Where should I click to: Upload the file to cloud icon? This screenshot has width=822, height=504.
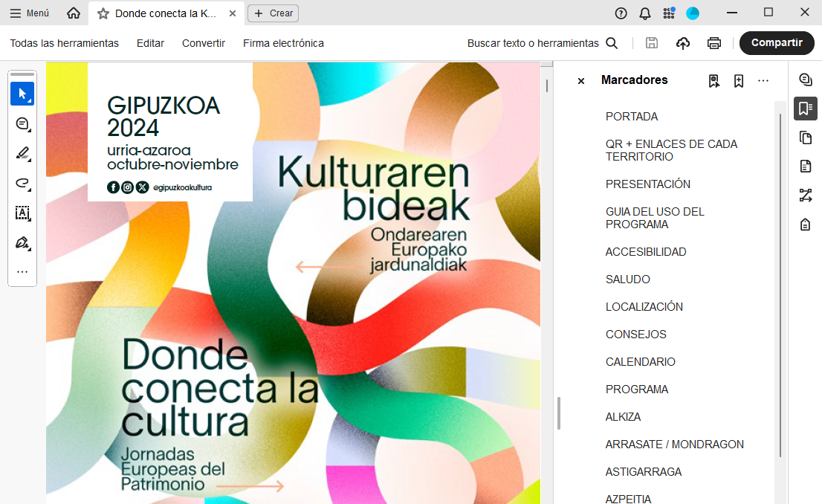point(682,43)
